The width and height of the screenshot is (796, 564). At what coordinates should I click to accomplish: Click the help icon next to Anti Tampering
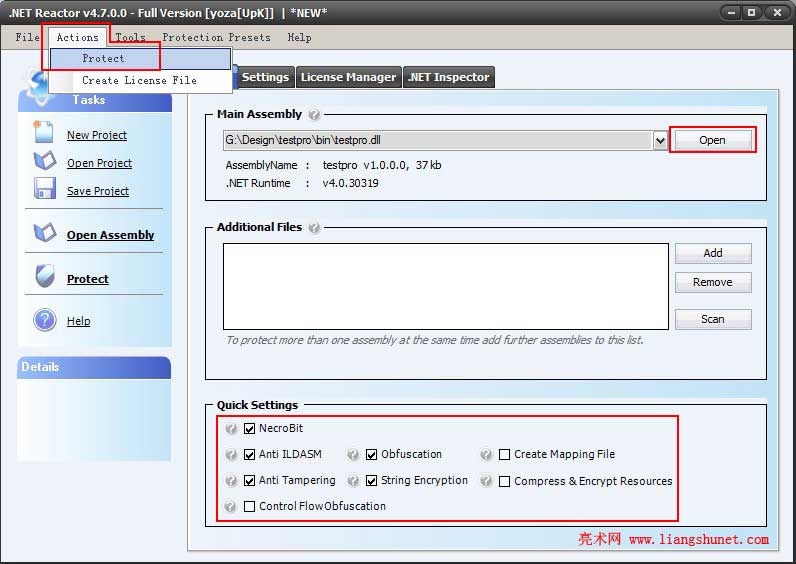[231, 481]
